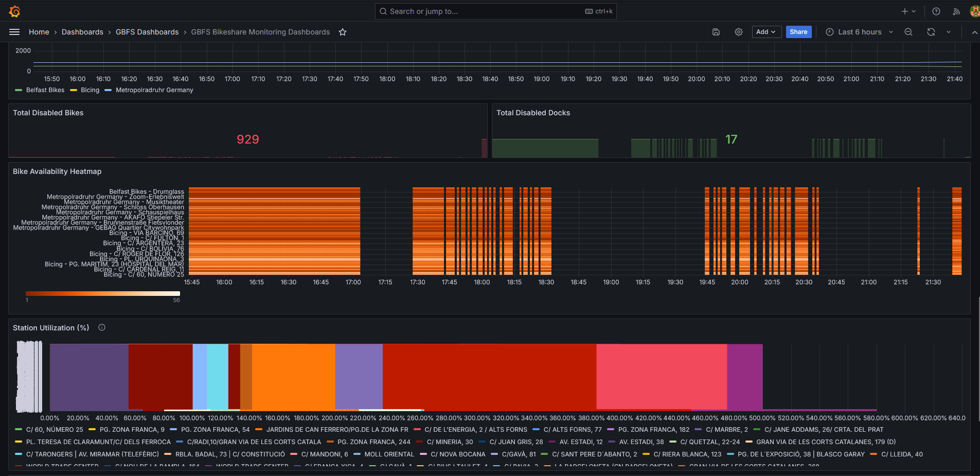Open the GBFS Dashboards folder breadcrumb
The width and height of the screenshot is (980, 476).
coord(147,32)
